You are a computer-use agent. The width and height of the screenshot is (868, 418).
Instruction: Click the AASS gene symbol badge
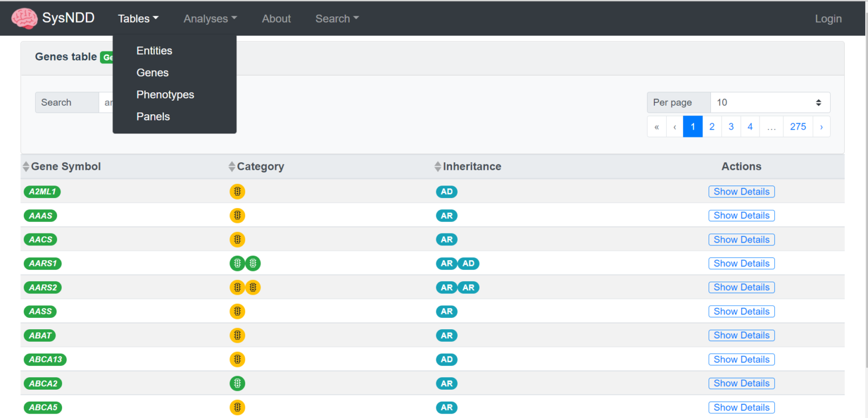pyautogui.click(x=40, y=312)
